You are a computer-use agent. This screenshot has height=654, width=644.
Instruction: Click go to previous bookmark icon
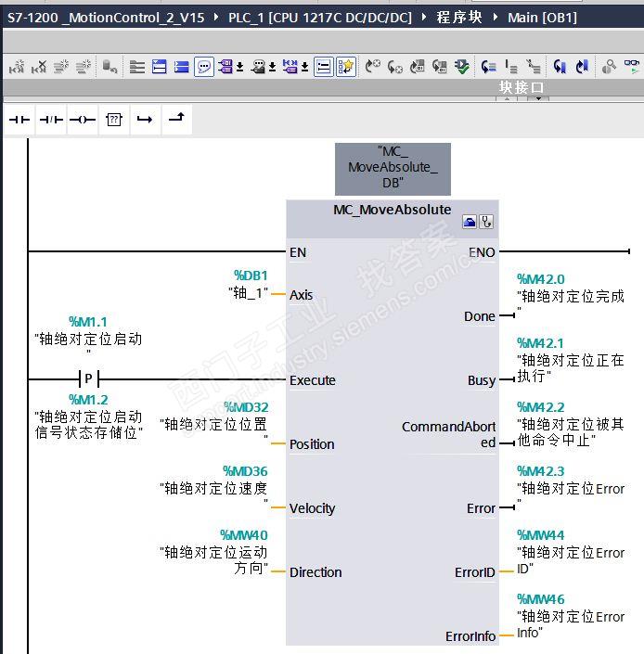coord(560,67)
